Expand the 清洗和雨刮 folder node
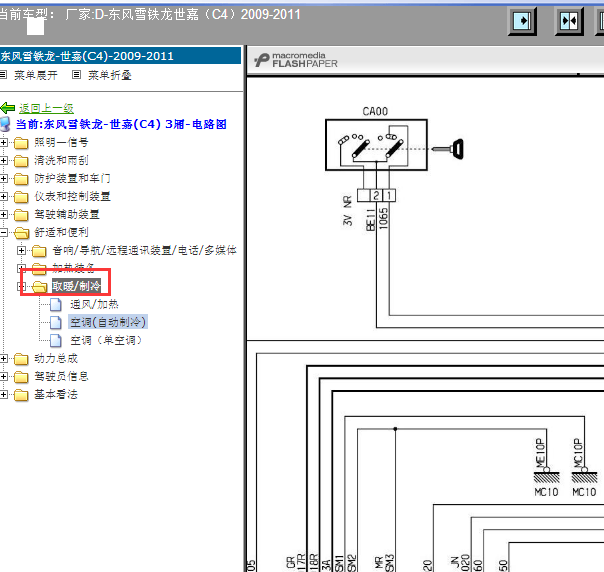Image resolution: width=604 pixels, height=572 pixels. [3, 160]
